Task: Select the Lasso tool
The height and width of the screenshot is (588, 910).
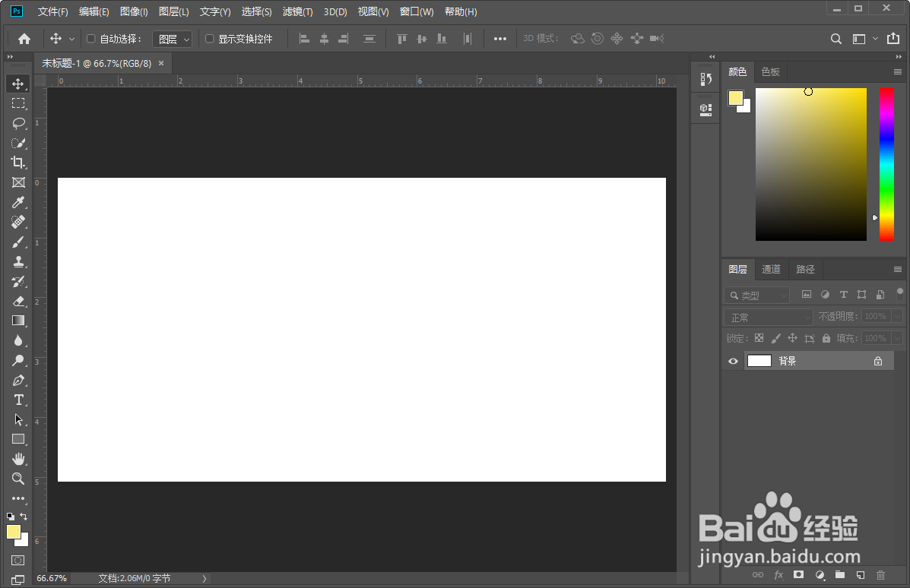Action: tap(18, 123)
